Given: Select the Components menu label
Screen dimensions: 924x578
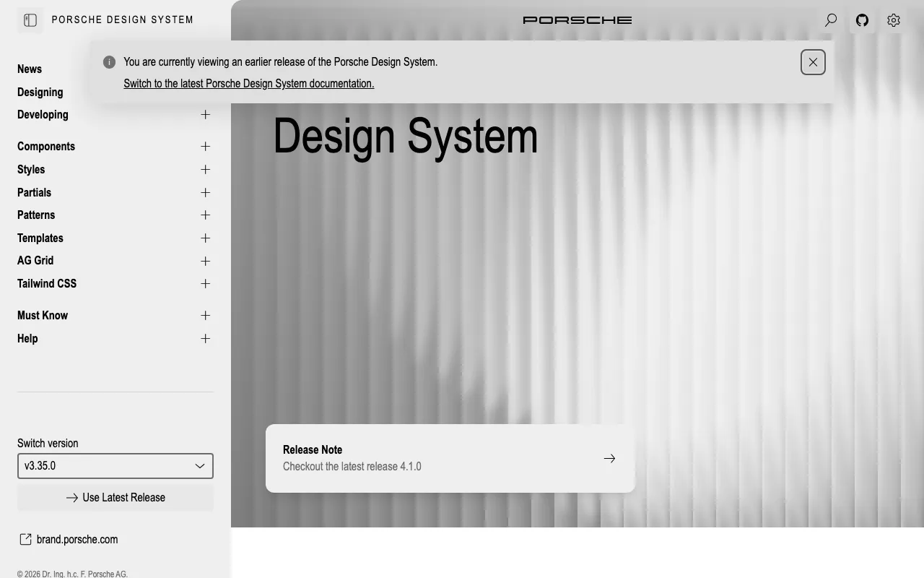Looking at the screenshot, I should (46, 147).
